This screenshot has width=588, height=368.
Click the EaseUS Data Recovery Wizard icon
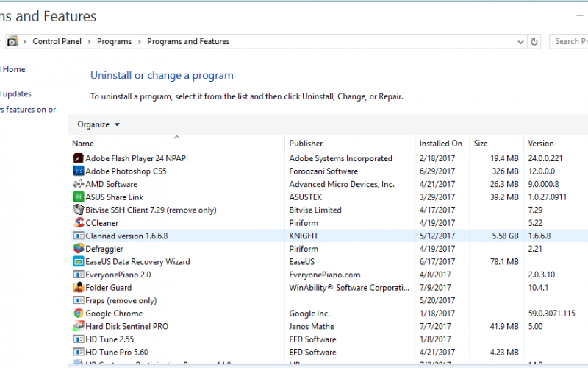tap(79, 261)
